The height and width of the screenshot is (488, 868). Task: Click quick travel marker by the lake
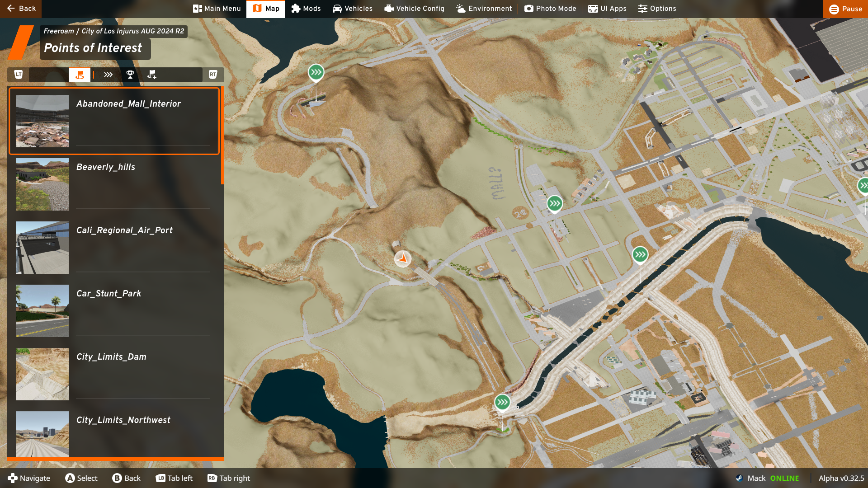coord(502,402)
